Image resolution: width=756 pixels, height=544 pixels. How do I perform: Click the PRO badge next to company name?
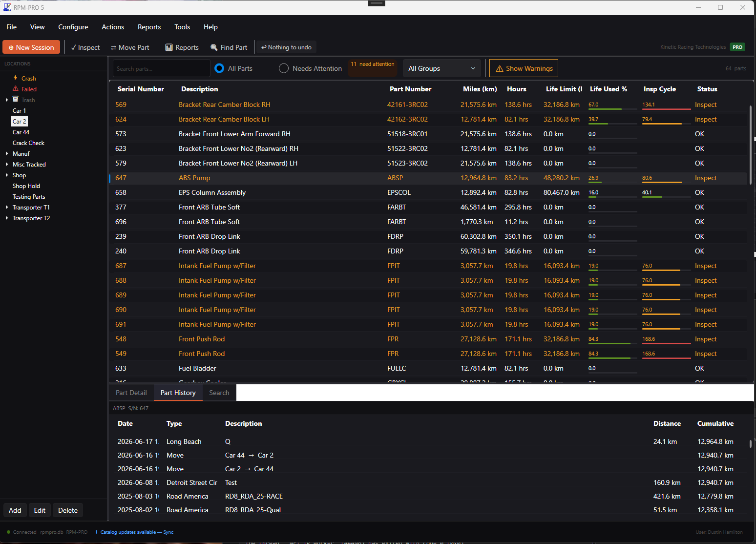pos(737,47)
